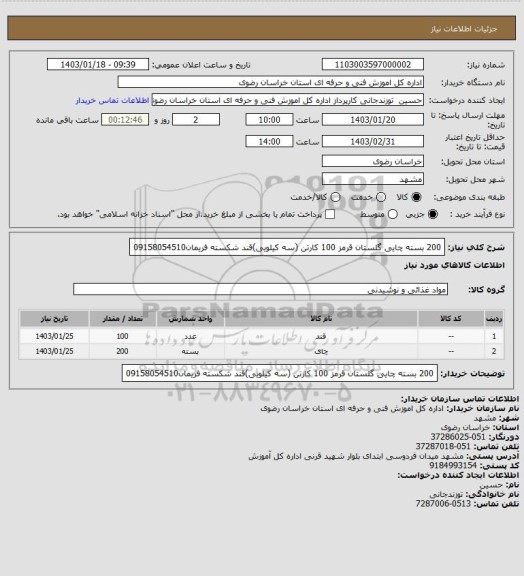
Task: Click the postal code 9184993154
Action: coord(453,465)
